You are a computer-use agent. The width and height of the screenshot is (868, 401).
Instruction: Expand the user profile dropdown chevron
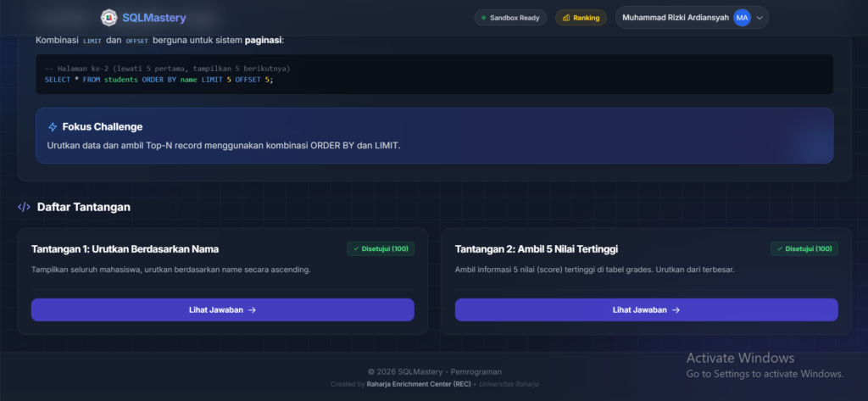click(x=759, y=18)
